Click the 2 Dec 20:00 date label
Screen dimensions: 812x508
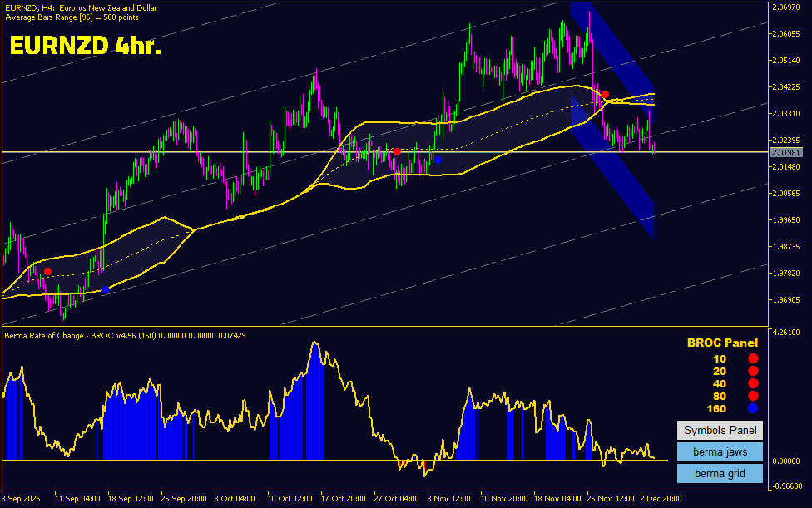[x=661, y=499]
